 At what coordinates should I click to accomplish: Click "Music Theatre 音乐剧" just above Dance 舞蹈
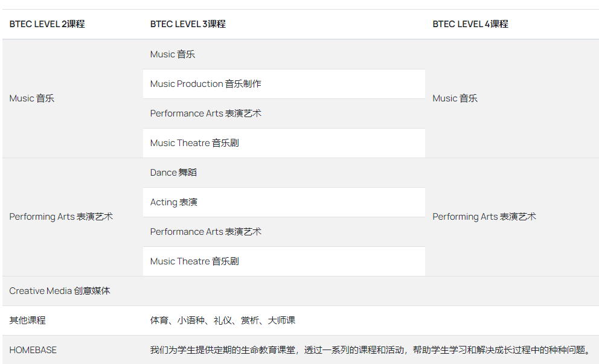pyautogui.click(x=194, y=143)
